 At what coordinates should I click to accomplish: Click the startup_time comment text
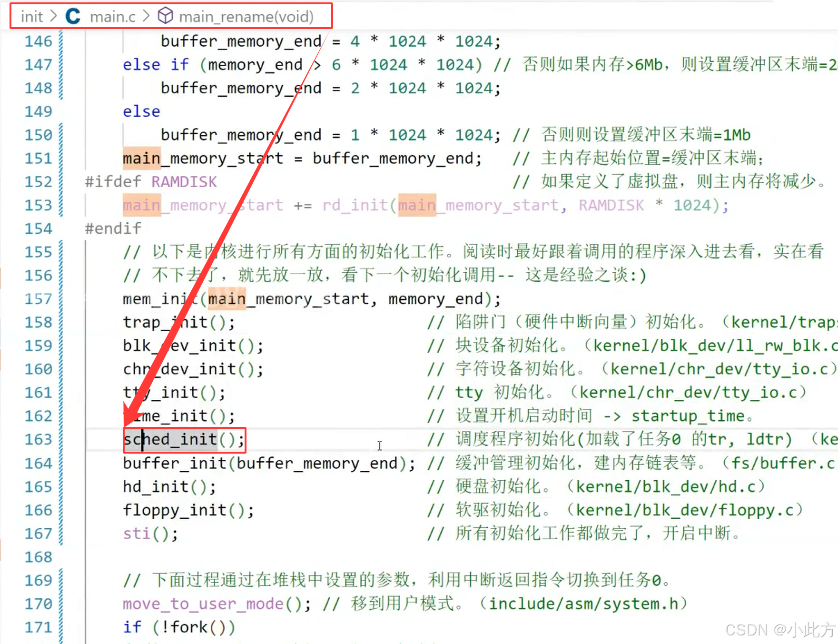(688, 416)
